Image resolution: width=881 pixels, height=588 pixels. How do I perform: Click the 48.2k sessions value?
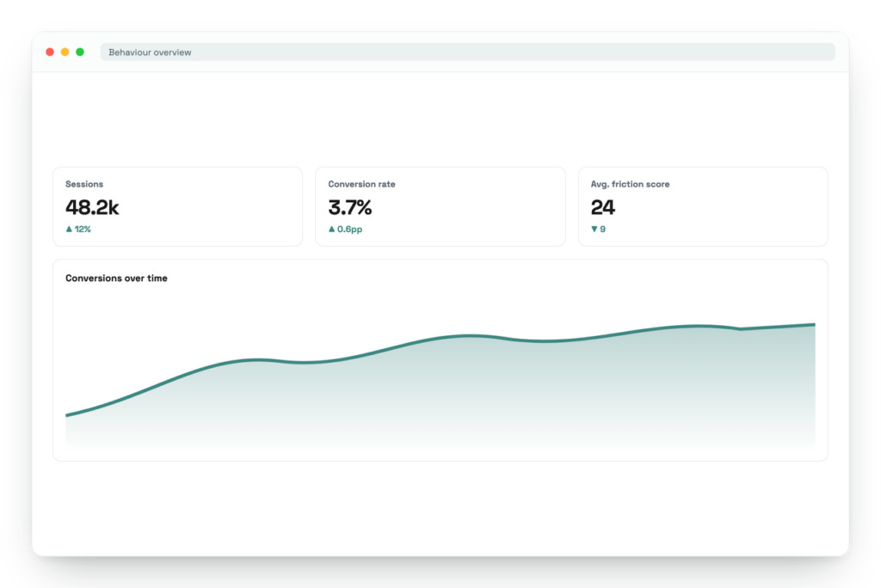click(x=92, y=208)
